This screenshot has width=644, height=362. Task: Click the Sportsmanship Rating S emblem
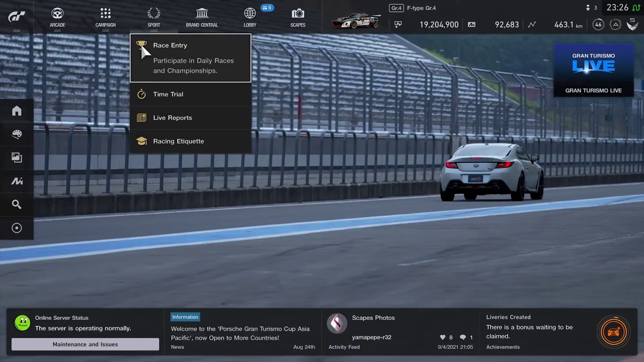632,24
